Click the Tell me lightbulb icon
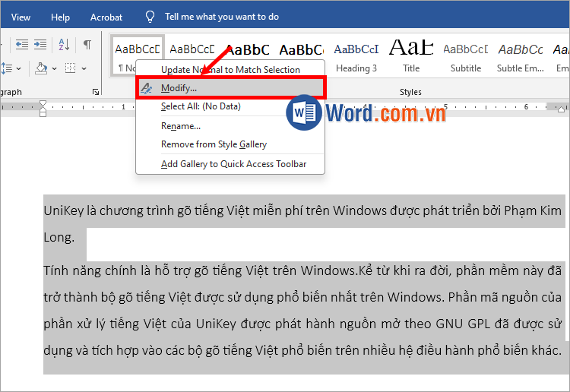Screen dimensions: 570x392 point(150,17)
